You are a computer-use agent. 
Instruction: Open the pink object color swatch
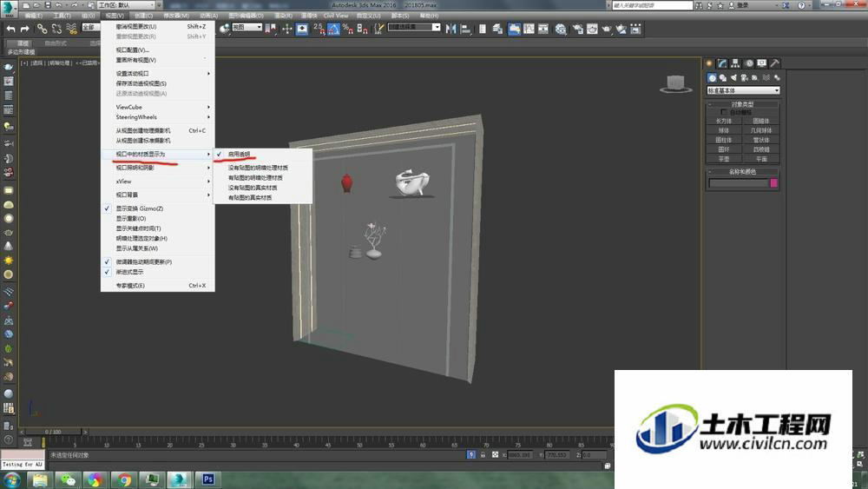[x=774, y=183]
